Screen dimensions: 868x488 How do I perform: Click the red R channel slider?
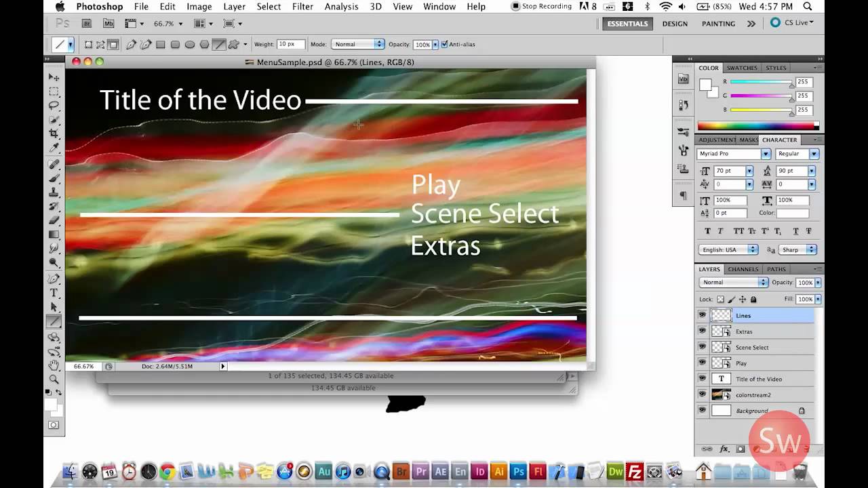(x=761, y=82)
